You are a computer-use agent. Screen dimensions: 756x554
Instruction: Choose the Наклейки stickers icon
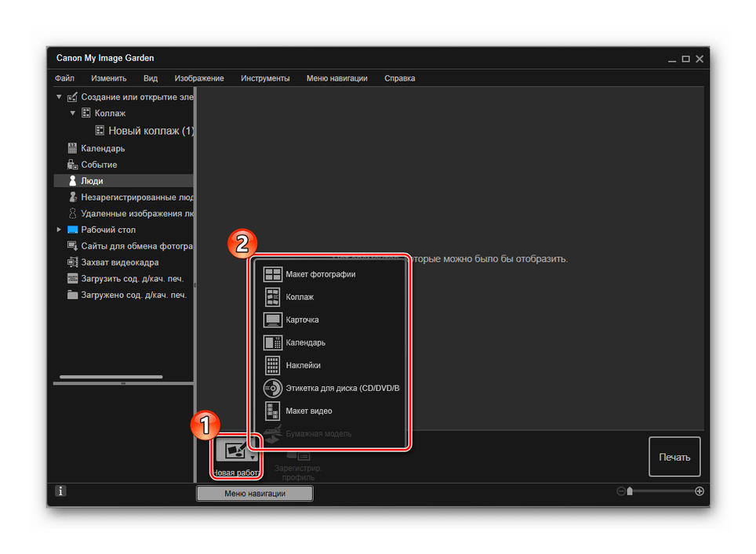[x=272, y=365]
